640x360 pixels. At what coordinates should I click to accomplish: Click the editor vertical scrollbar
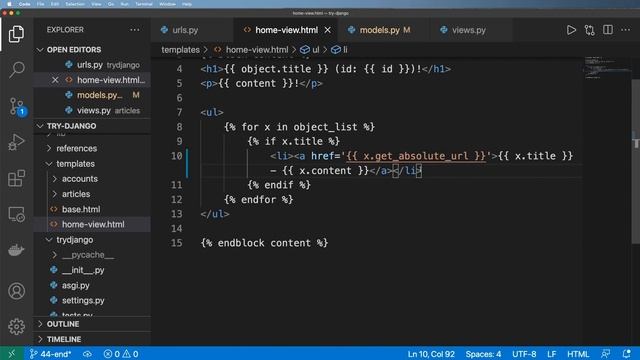click(x=636, y=161)
